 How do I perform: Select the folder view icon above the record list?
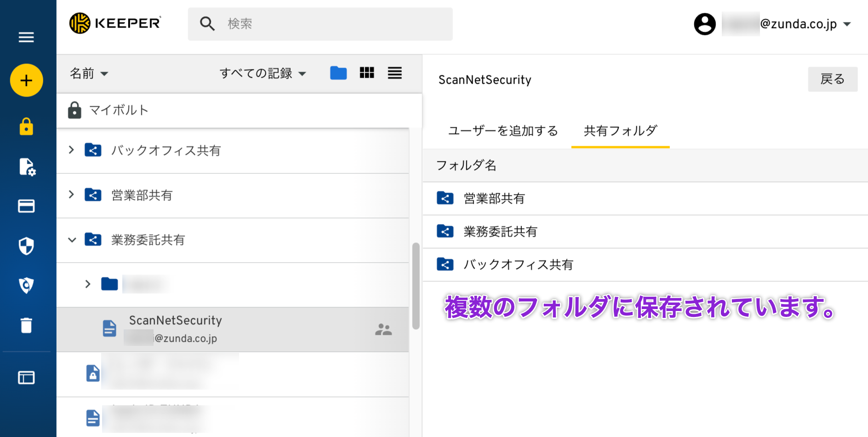338,73
